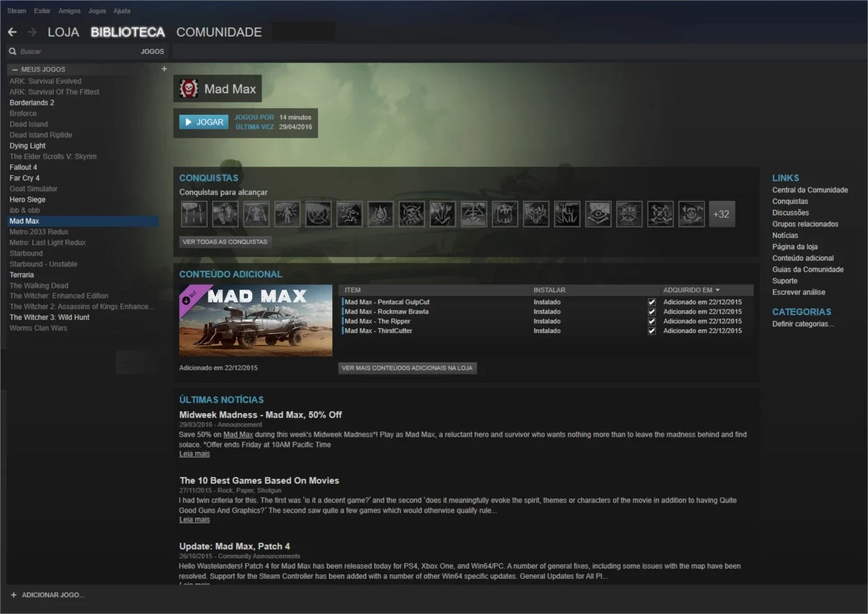
Task: Open the twelfth achievement icon in Conquistas
Action: tap(536, 214)
